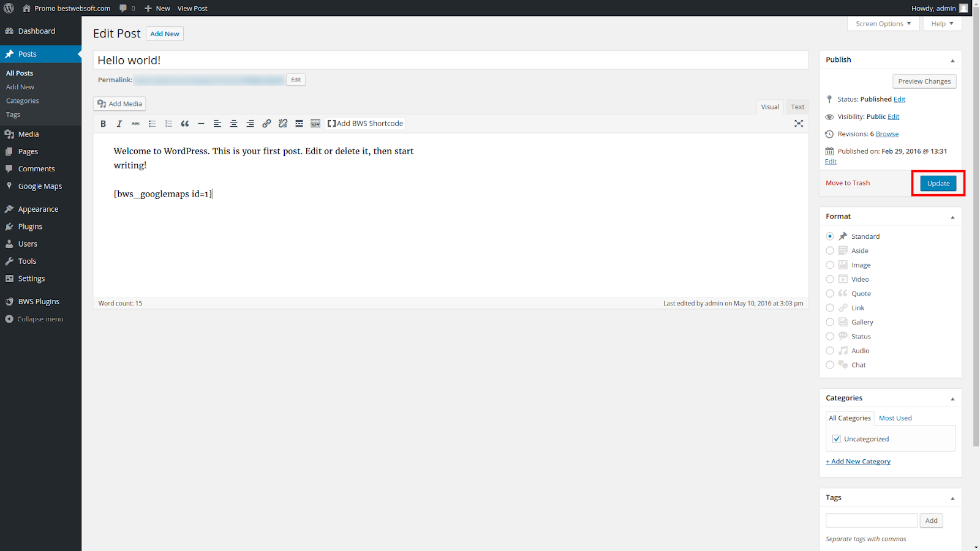
Task: Apply blockquote formatting
Action: point(185,124)
